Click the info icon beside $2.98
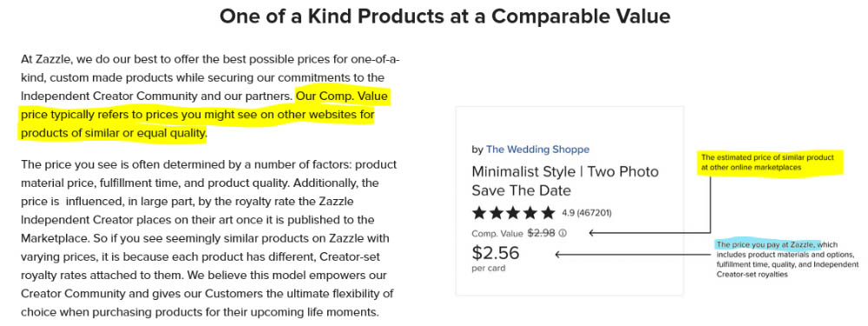The height and width of the screenshot is (326, 868). click(562, 233)
